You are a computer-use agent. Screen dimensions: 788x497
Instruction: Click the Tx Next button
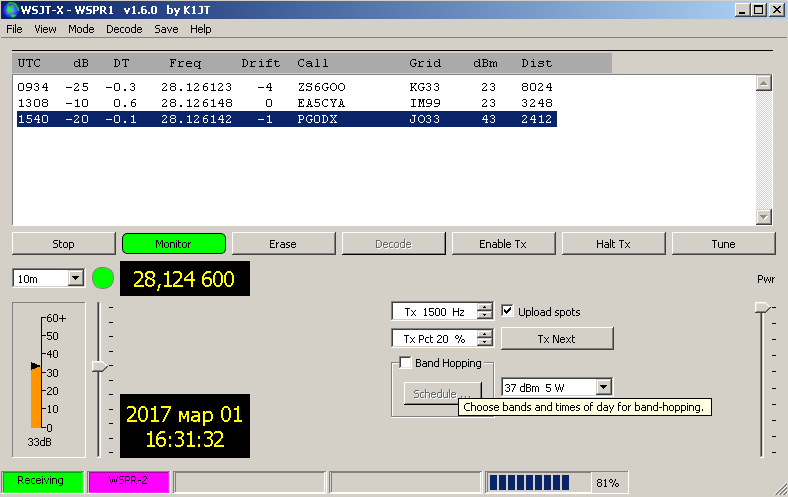pyautogui.click(x=557, y=339)
